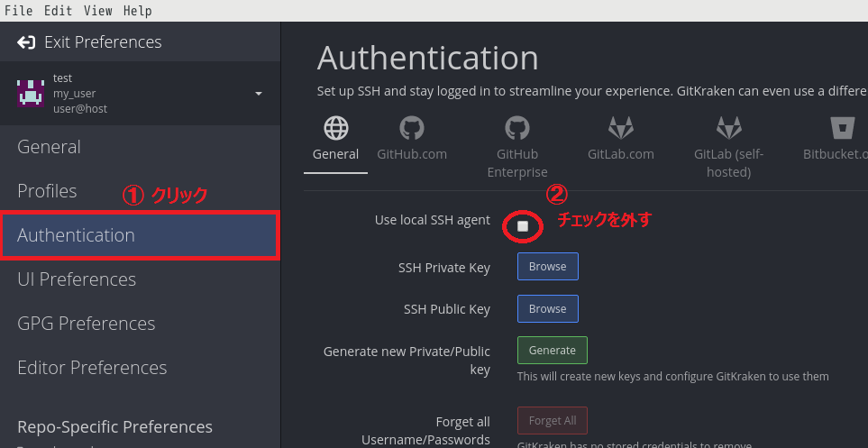Open the Edit menu

[x=58, y=11]
